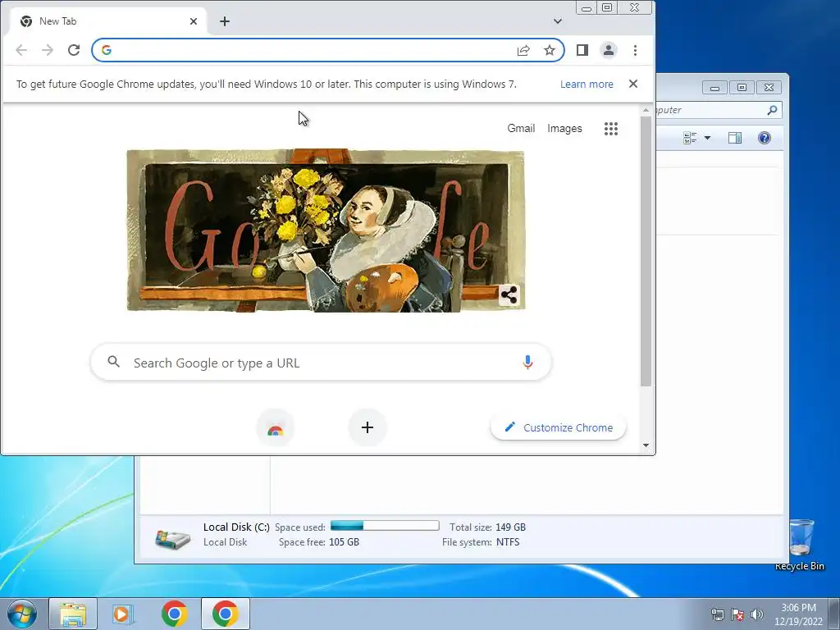840x630 pixels.
Task: Open the volume speaker tray icon
Action: click(757, 615)
